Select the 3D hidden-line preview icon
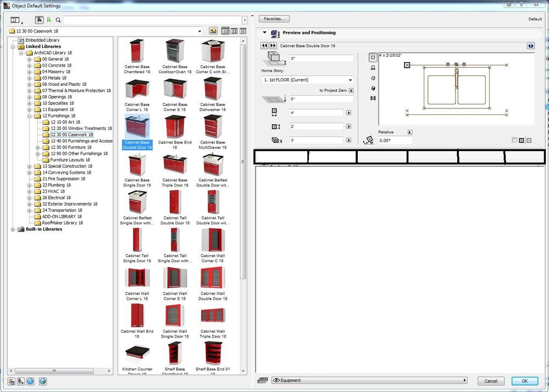 373,78
